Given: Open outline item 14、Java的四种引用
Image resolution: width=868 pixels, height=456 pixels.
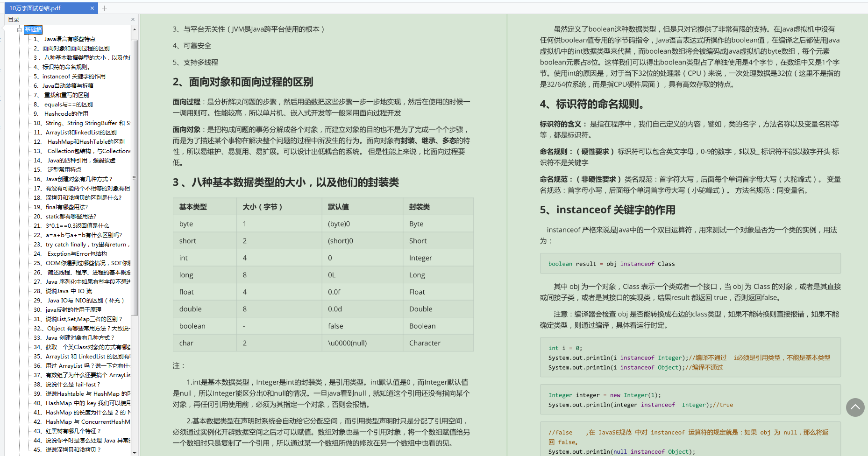Looking at the screenshot, I should 74,161.
